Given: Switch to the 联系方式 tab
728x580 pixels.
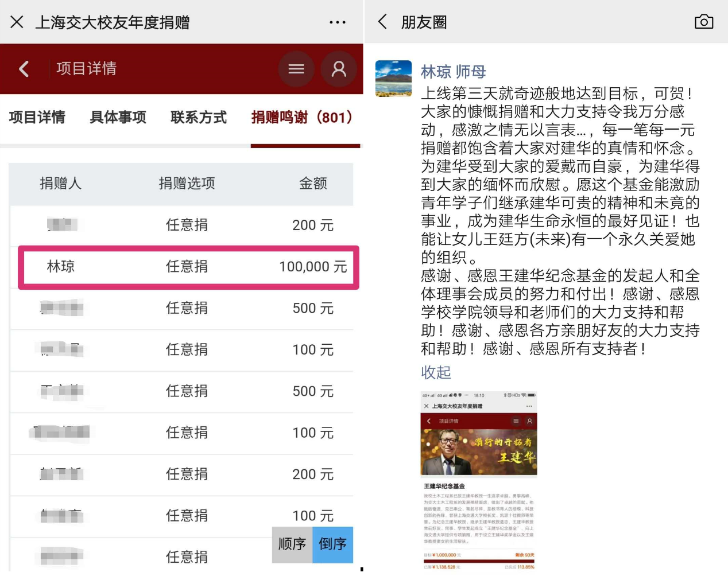Looking at the screenshot, I should point(199,118).
